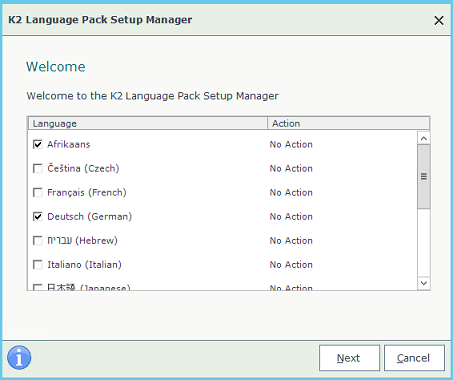Select the Afrikaans No Action cell
This screenshot has height=380, width=453.
(291, 144)
